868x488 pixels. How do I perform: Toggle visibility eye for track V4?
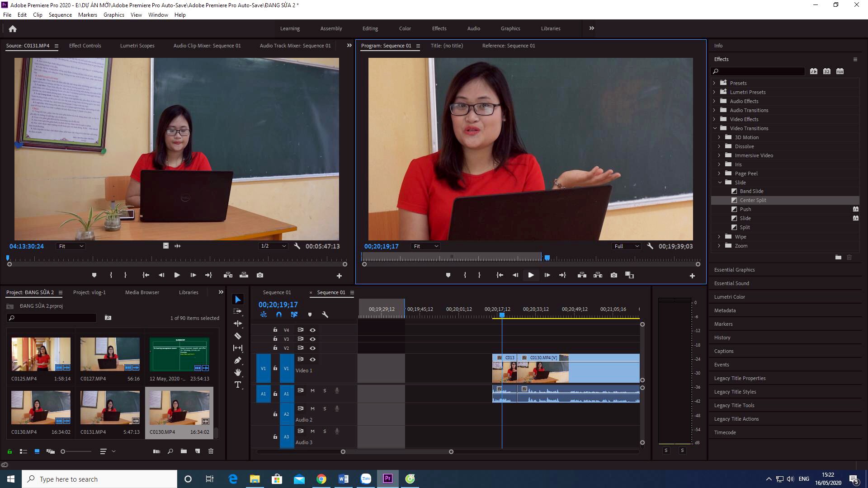[312, 330]
